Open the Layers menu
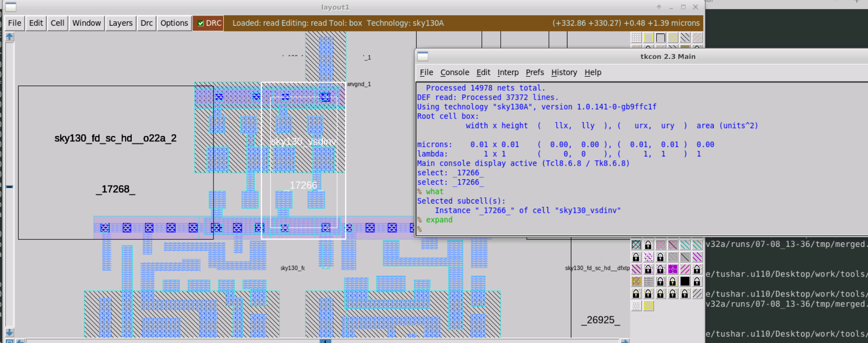The width and height of the screenshot is (868, 343). [x=121, y=23]
